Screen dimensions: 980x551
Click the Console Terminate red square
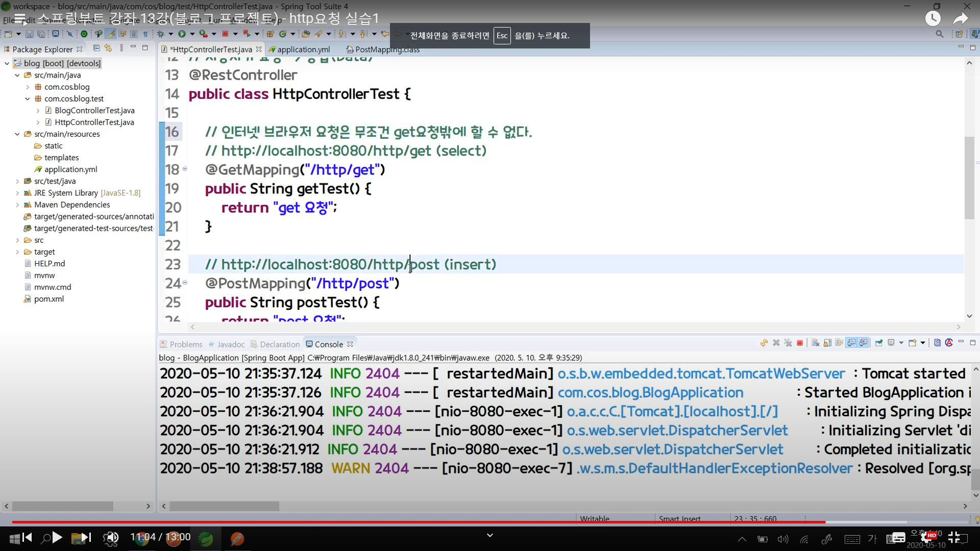[800, 343]
